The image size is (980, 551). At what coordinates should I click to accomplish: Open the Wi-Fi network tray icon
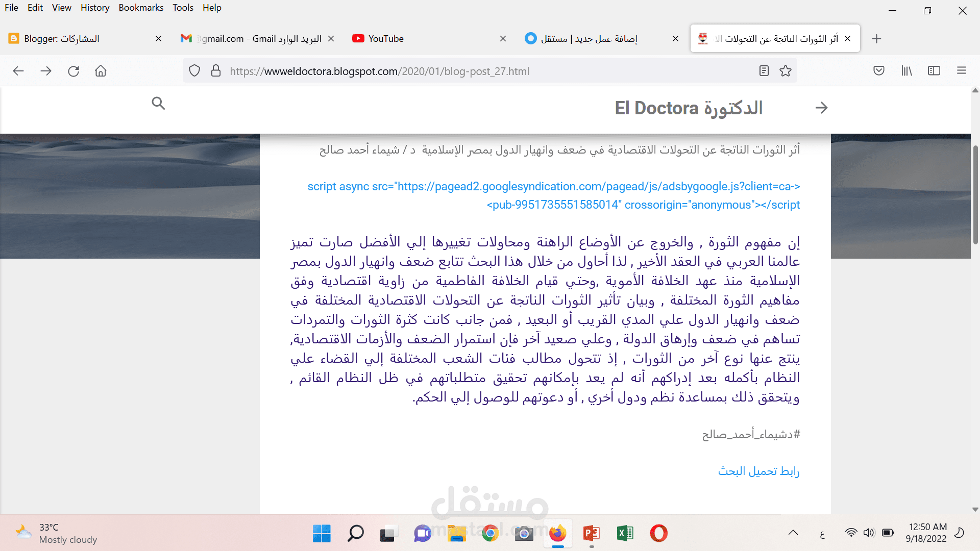click(x=851, y=533)
